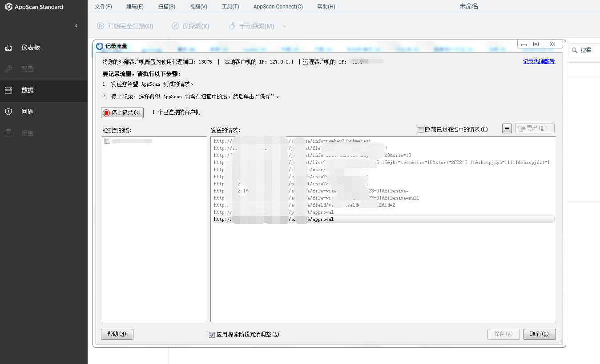Click the dashboard (仪表板) chart icon
Viewport: 600px width, 364px height.
[8, 48]
